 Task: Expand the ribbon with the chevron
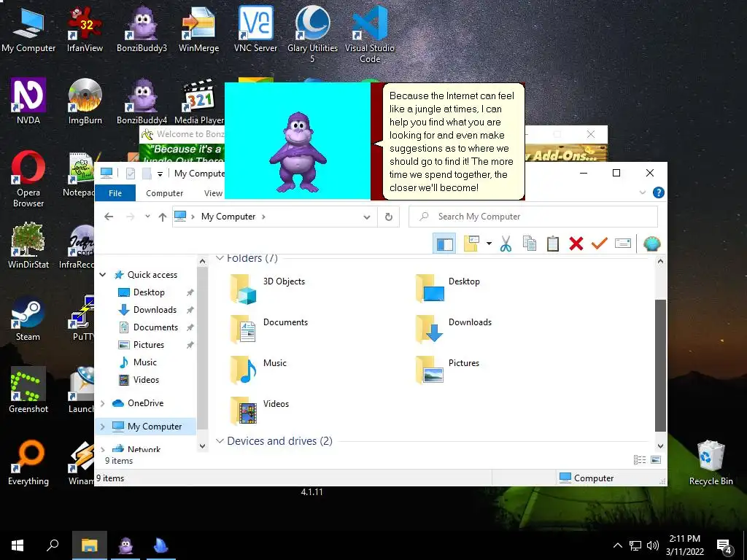(642, 192)
